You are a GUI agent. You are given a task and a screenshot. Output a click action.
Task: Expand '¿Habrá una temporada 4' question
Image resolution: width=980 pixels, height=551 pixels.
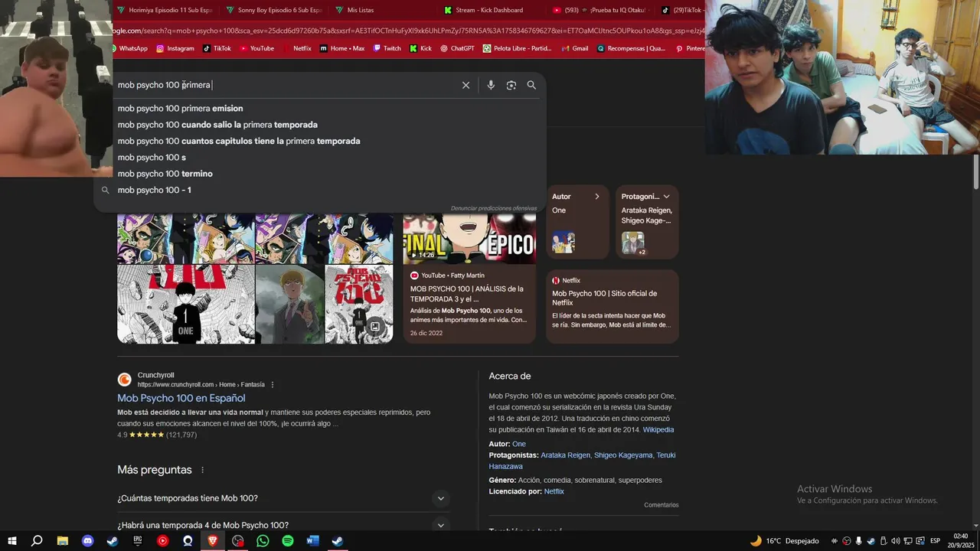(x=283, y=525)
